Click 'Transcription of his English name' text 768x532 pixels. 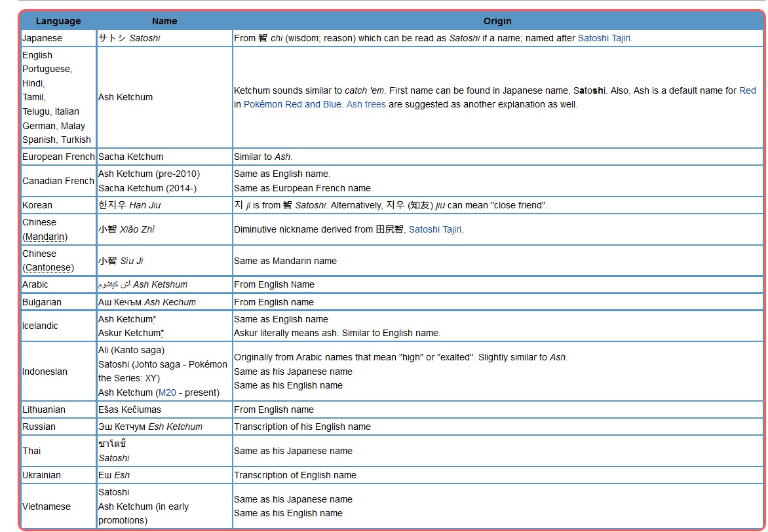pos(302,427)
